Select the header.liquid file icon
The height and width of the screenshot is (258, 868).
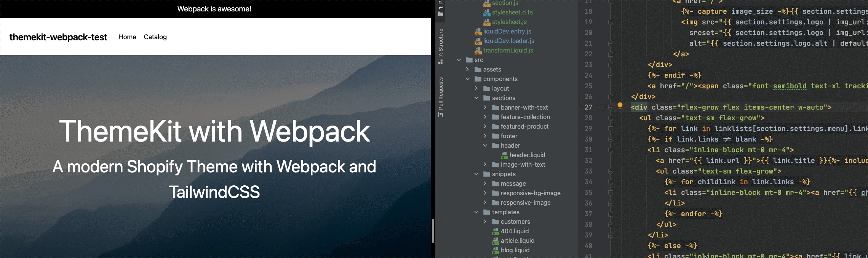tap(504, 155)
